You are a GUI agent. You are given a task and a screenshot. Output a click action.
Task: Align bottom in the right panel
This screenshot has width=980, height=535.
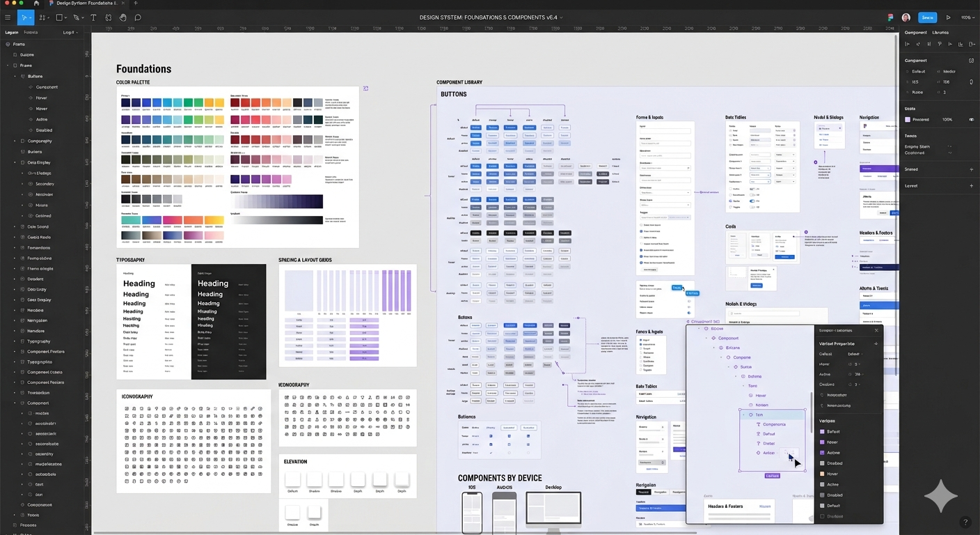click(961, 44)
